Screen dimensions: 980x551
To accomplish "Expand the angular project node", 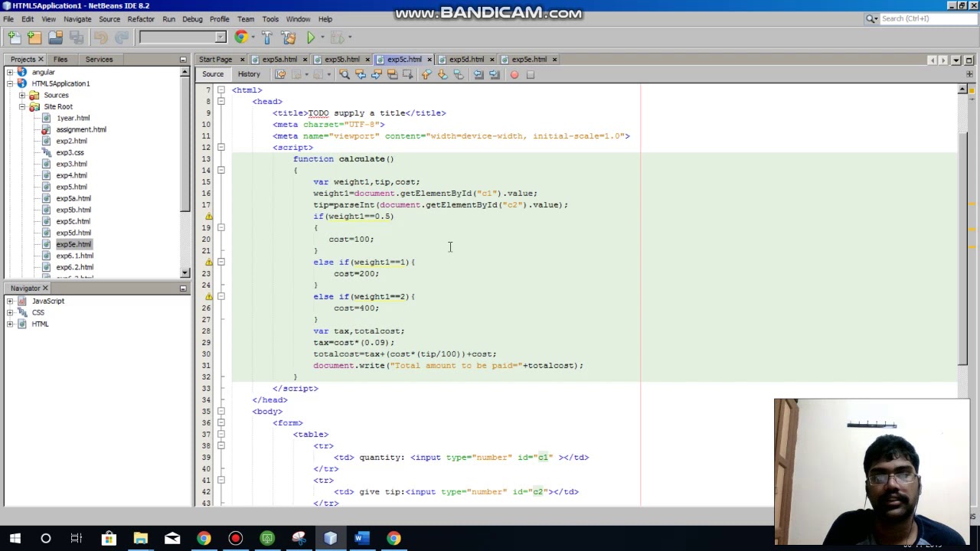I will [9, 72].
